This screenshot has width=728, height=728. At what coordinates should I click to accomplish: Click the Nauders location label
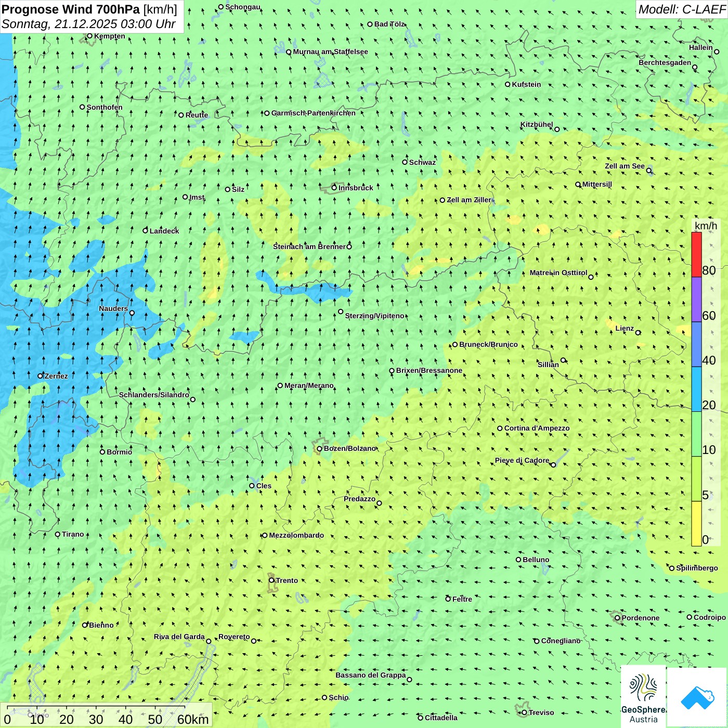pyautogui.click(x=113, y=308)
